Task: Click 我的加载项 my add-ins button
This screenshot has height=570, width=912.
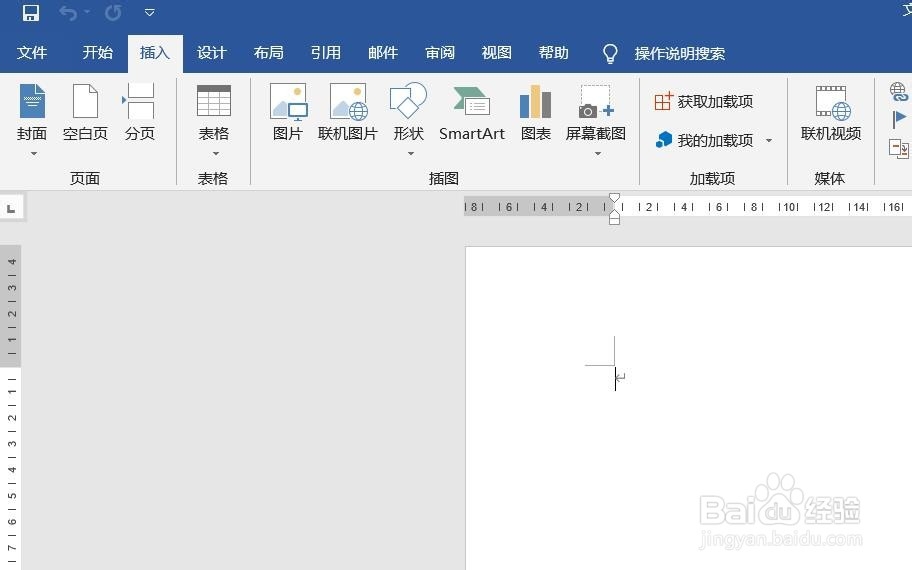Action: pyautogui.click(x=704, y=140)
